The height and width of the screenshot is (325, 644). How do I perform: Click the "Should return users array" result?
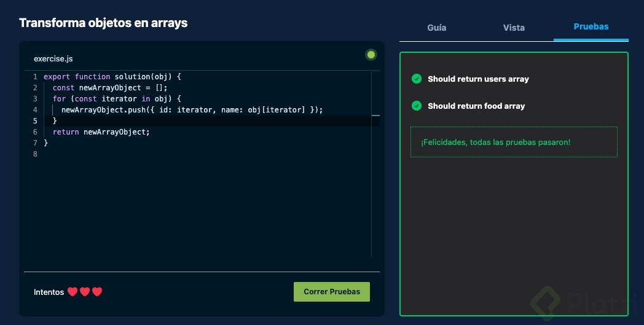478,79
